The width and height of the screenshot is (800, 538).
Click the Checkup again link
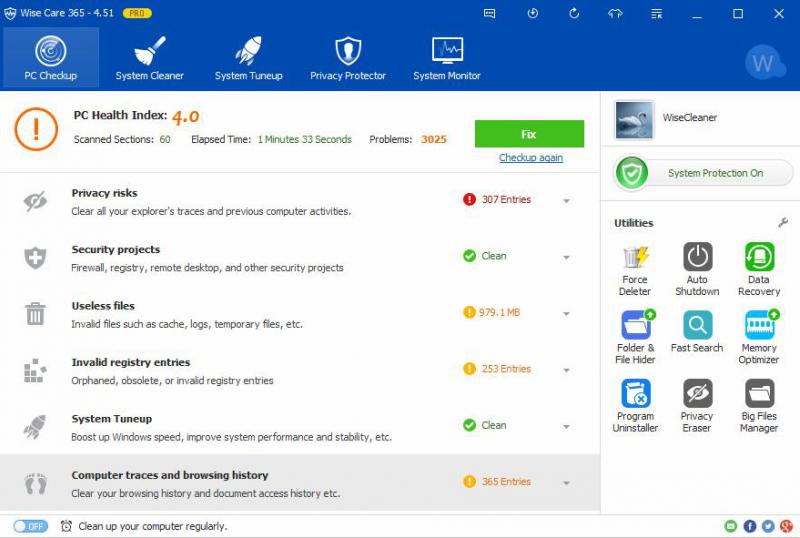(531, 158)
